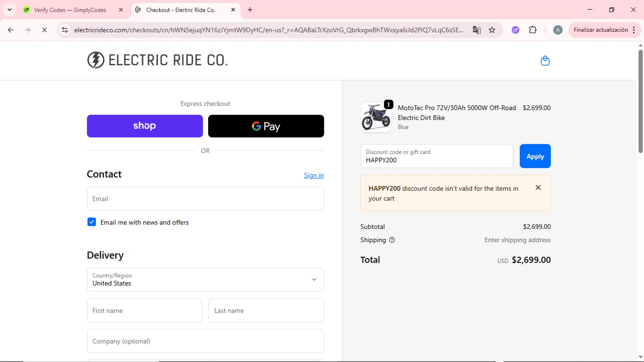Viewport: 644px width, 362px height.
Task: Click the Express checkout heading
Action: point(205,103)
